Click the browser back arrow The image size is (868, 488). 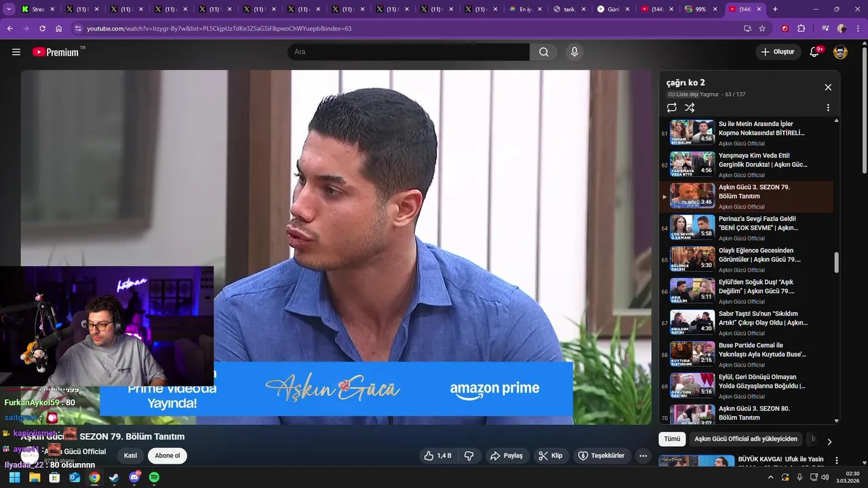[9, 28]
